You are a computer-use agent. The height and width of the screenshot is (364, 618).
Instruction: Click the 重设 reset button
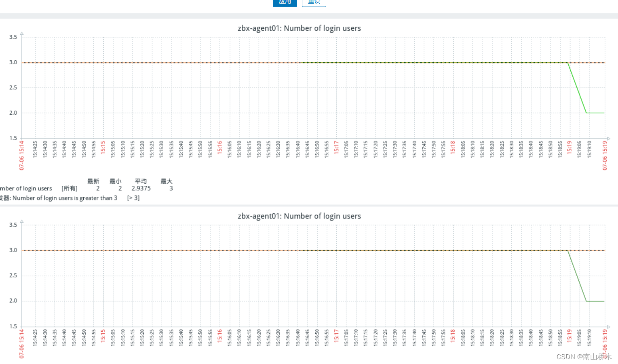[x=314, y=2]
